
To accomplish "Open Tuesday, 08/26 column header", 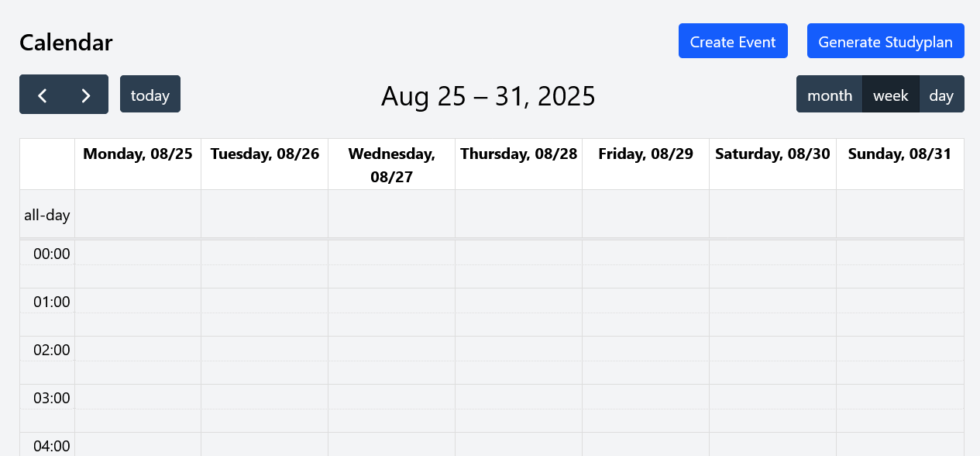I will (265, 154).
